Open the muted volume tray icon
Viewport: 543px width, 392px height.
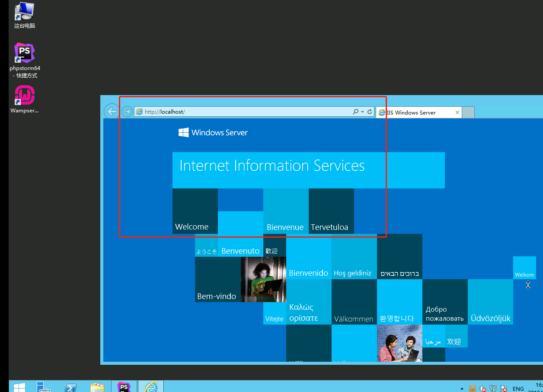pyautogui.click(x=483, y=389)
